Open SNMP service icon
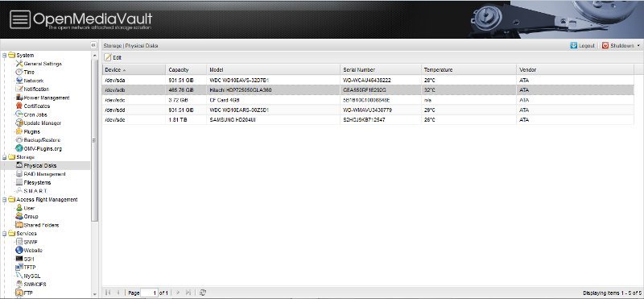Image resolution: width=644 pixels, height=299 pixels. click(x=19, y=242)
